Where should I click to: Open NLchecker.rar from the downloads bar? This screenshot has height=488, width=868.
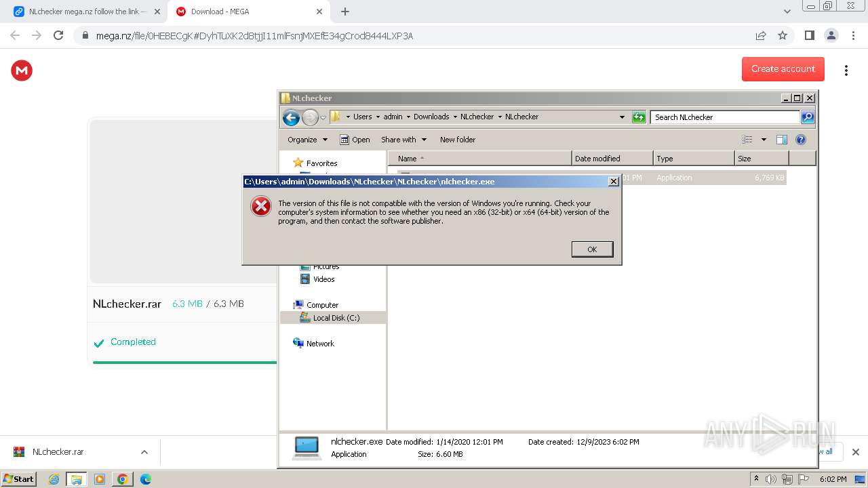point(58,452)
